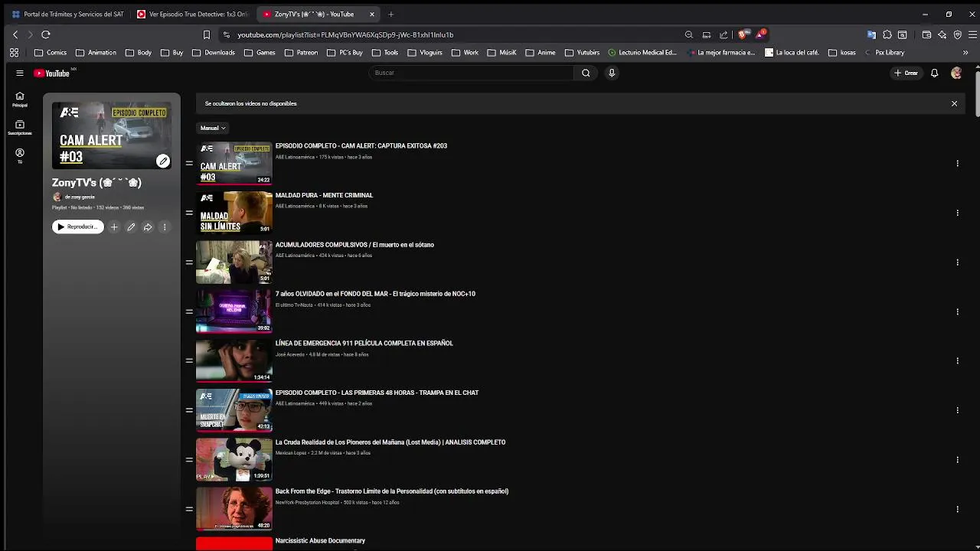This screenshot has width=980, height=551.
Task: Open the Comics bookmarks folder
Action: click(x=51, y=53)
